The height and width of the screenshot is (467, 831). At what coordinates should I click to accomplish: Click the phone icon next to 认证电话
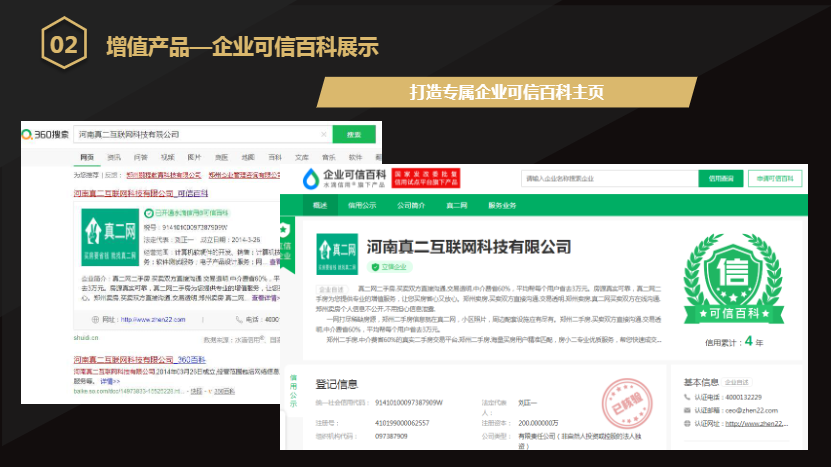pos(687,397)
